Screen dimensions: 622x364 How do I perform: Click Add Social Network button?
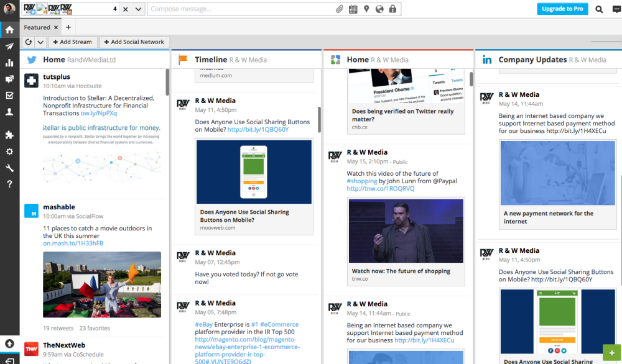coord(134,42)
